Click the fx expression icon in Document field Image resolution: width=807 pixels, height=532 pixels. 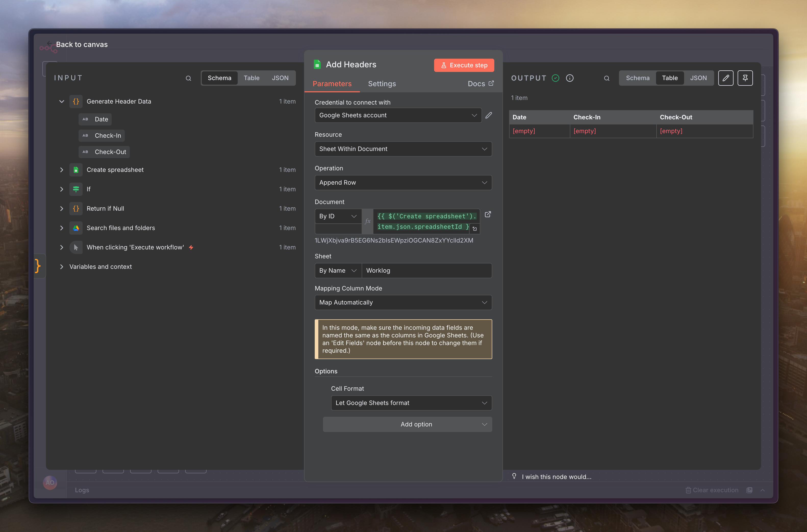[367, 221]
